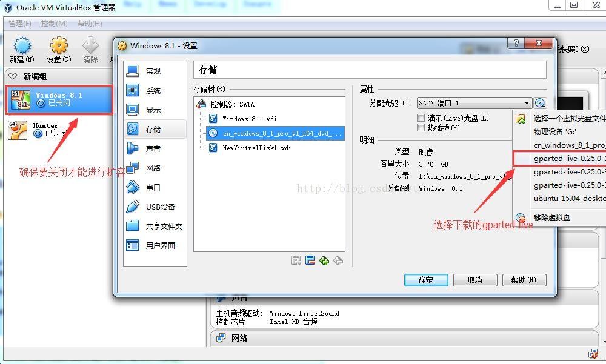Select the 控制器: SATA tree node
606x364 pixels.
233,104
